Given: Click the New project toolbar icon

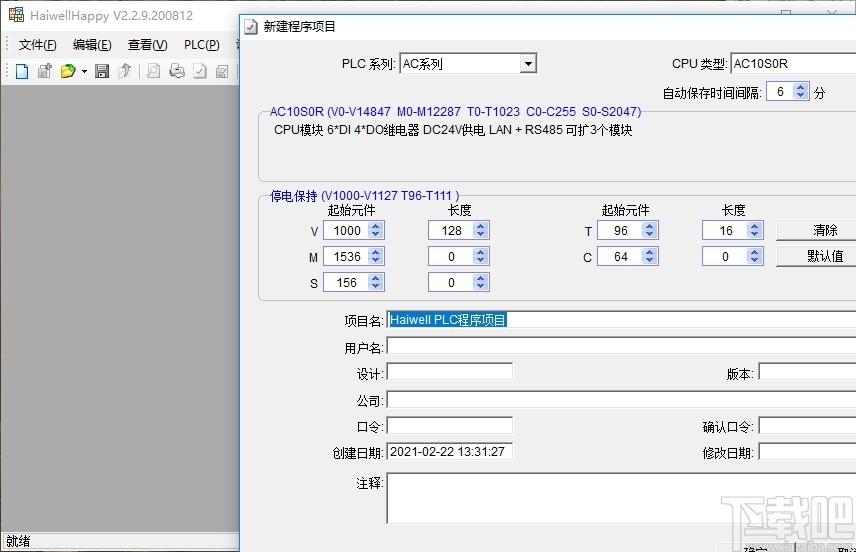Looking at the screenshot, I should (x=22, y=71).
